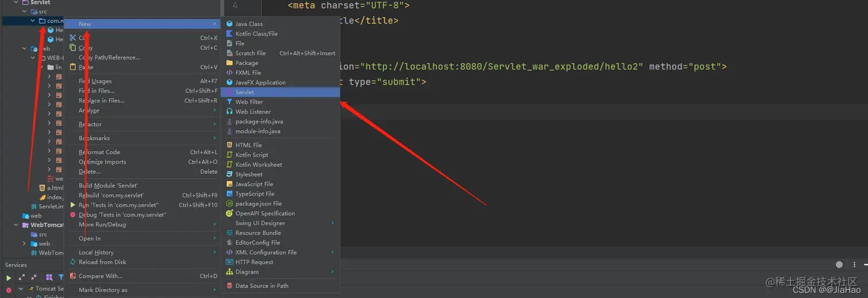Collapse the Tomcat Server node in Services
The image size is (868, 298).
tap(21, 289)
